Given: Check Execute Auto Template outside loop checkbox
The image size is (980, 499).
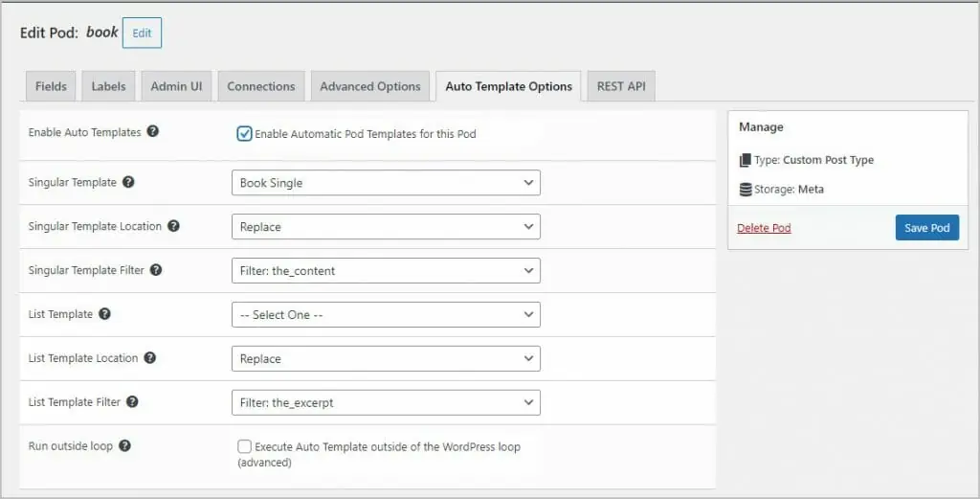Looking at the screenshot, I should [244, 446].
